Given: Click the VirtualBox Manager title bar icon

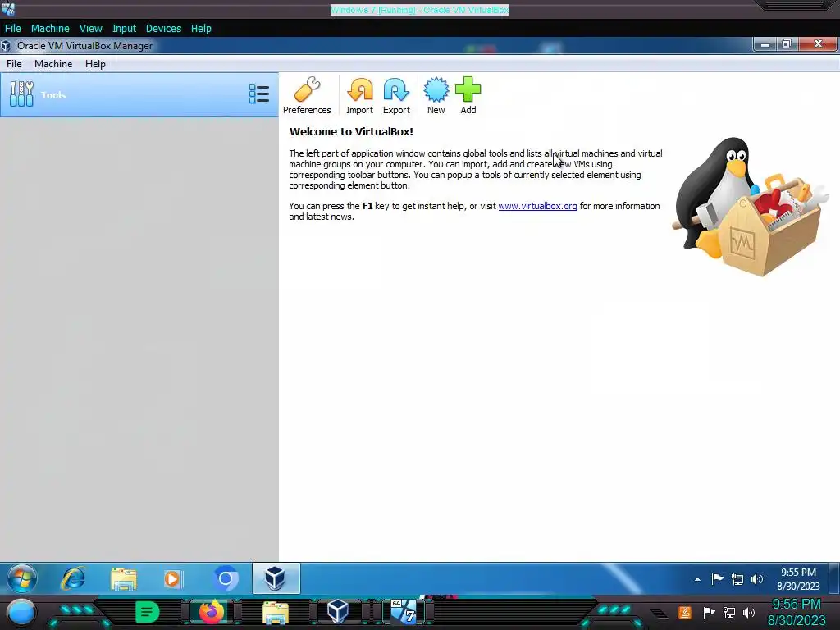Looking at the screenshot, I should [6, 46].
